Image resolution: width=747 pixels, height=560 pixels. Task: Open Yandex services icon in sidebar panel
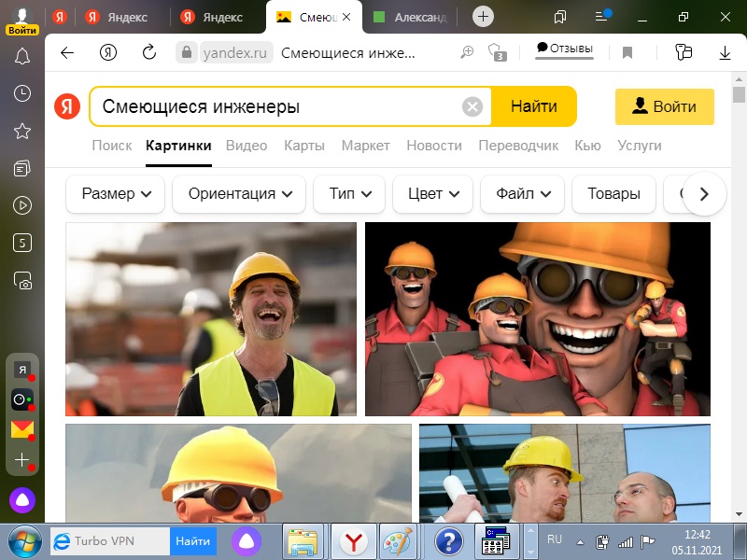21,370
